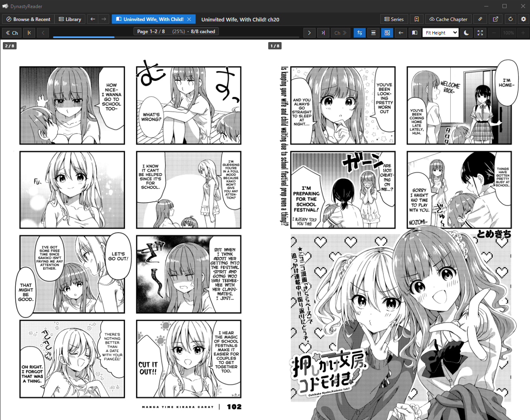The height and width of the screenshot is (420, 530).
Task: Copy chapter link with chain icon
Action: [480, 19]
